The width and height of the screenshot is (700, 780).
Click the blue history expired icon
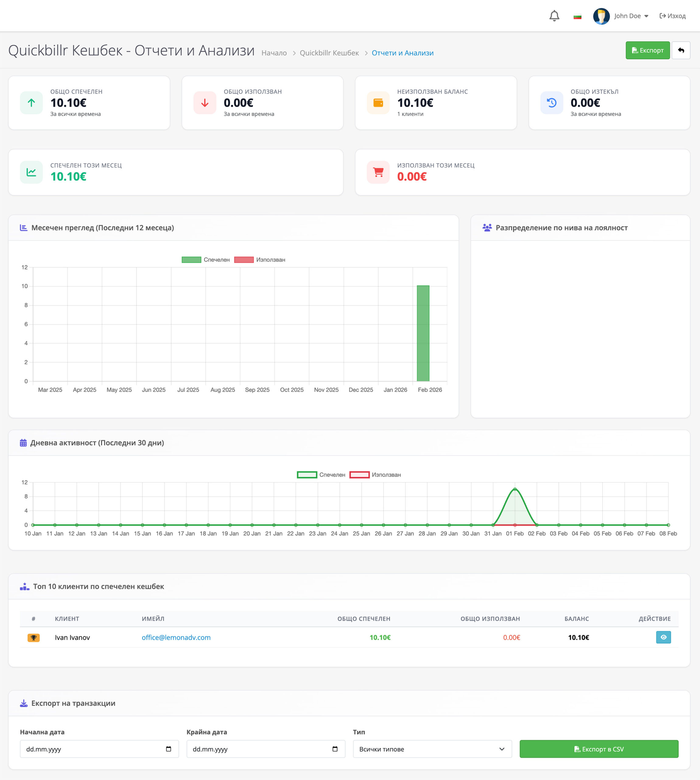coord(551,103)
